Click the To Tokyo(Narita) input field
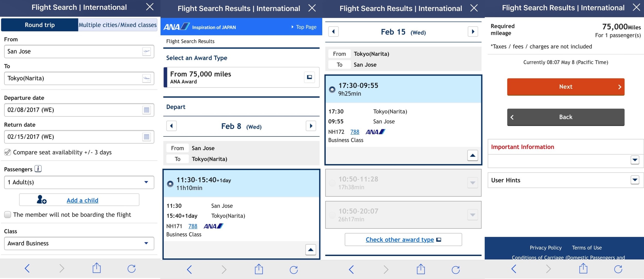Image resolution: width=644 pixels, height=279 pixels. tap(79, 78)
